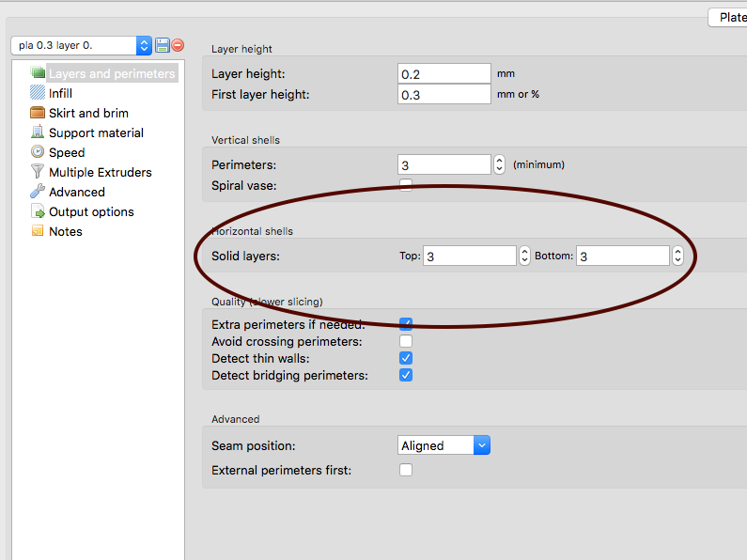Open the print preset dropdown
This screenshot has height=560, width=747.
coord(81,45)
